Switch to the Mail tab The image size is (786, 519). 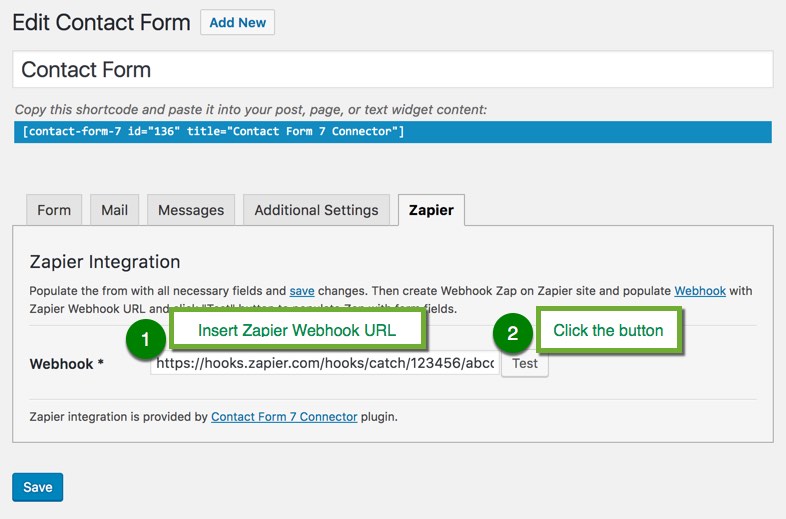click(x=114, y=210)
